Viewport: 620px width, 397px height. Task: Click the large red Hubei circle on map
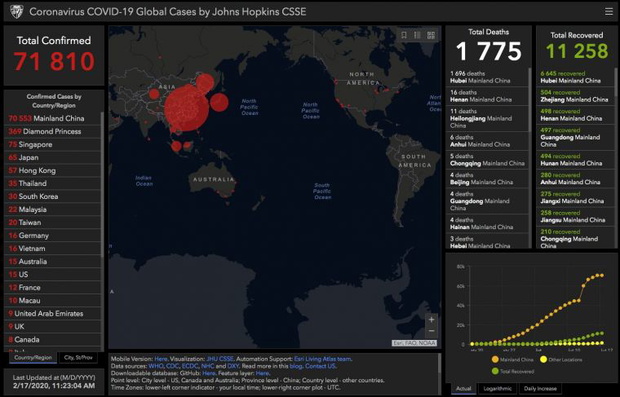point(186,108)
